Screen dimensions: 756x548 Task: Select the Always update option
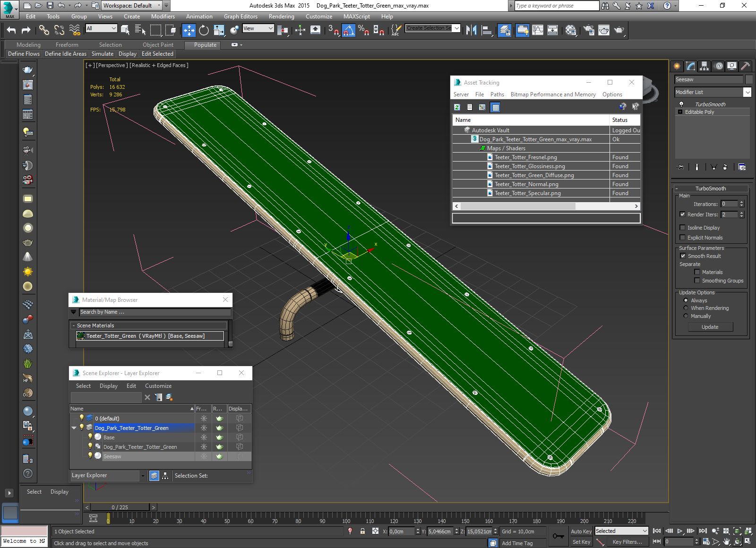click(686, 300)
